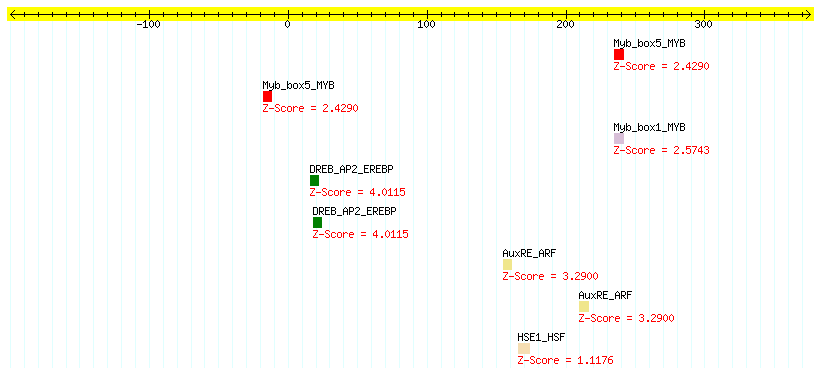Select the yellow AuxRE_ARF box directly above HSE1_HSF

(x=507, y=265)
